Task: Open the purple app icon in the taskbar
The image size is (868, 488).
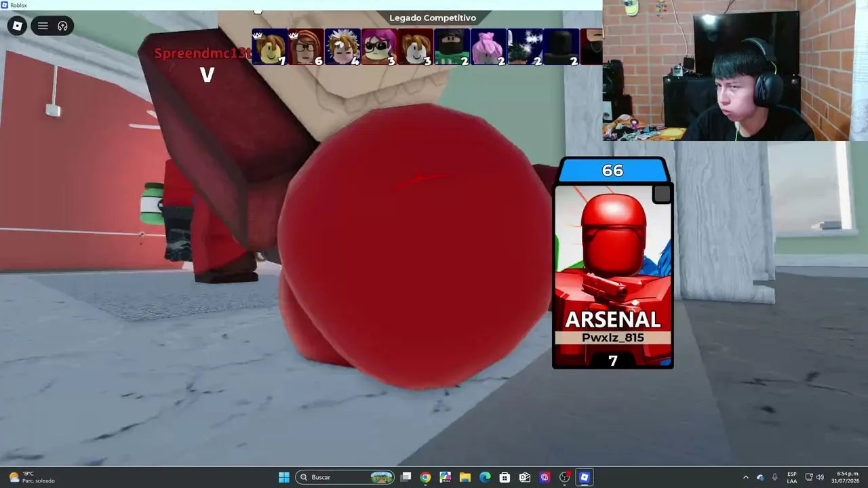Action: (545, 477)
